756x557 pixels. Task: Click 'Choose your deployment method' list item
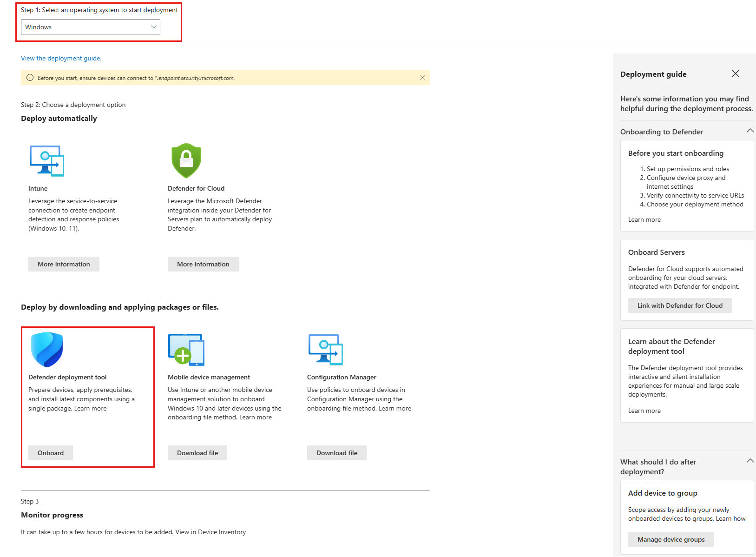[695, 204]
